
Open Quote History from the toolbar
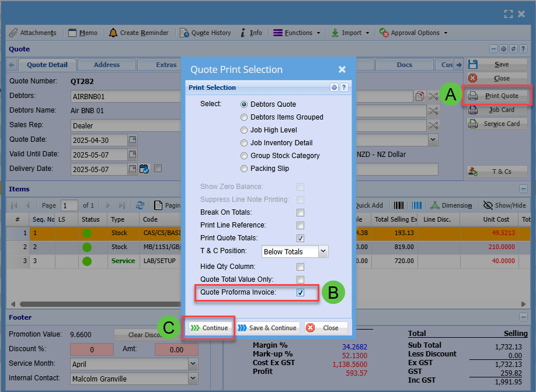(205, 33)
